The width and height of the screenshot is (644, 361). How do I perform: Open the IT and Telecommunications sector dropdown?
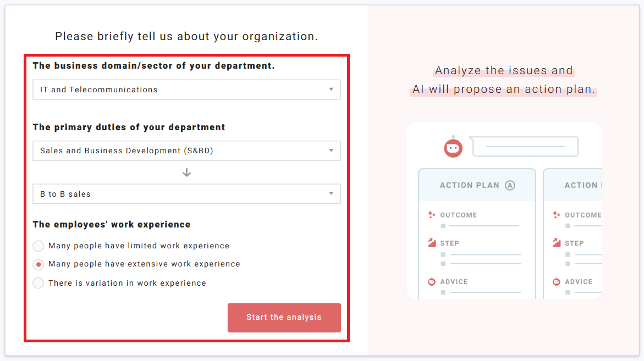coord(186,90)
